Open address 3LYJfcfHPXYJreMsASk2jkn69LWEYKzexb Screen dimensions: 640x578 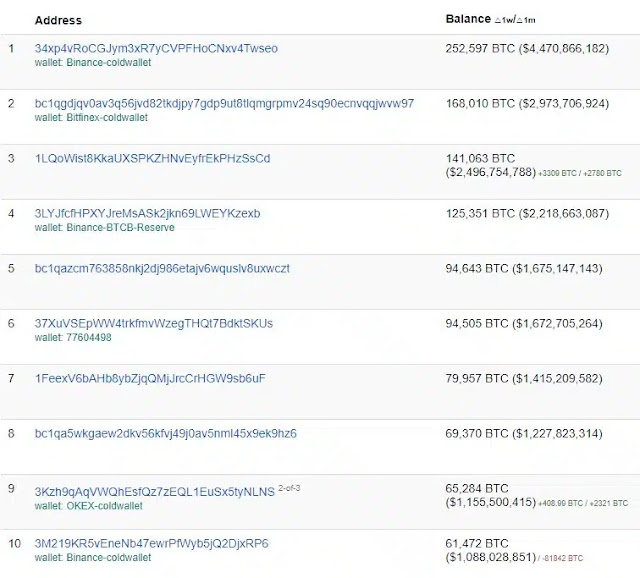[147, 213]
